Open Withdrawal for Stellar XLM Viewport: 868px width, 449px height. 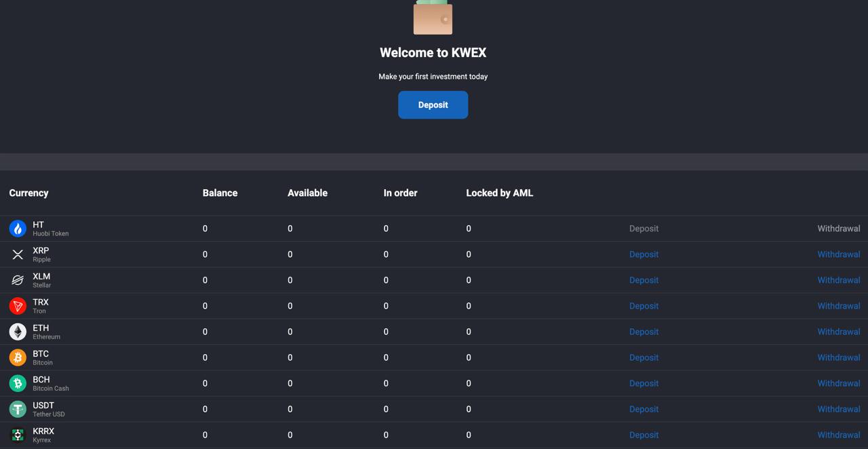coord(838,280)
